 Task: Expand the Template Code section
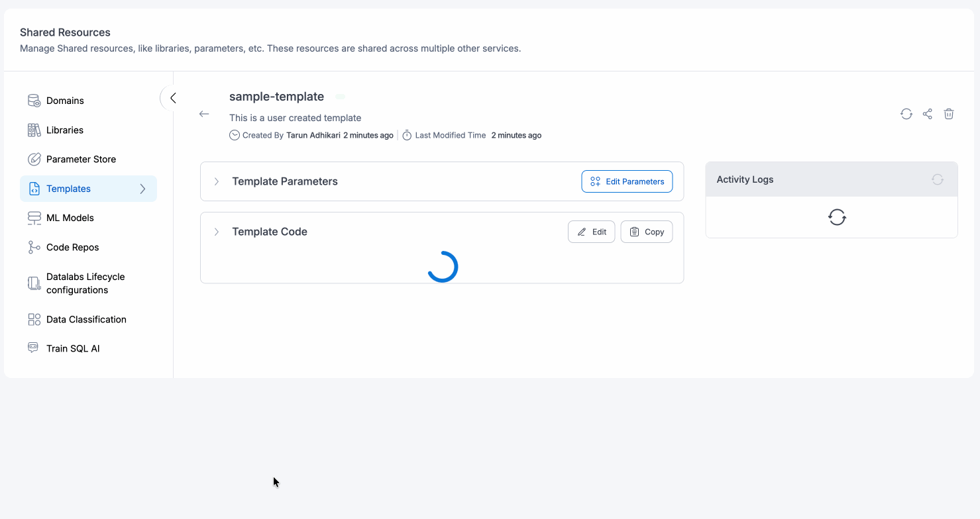point(216,231)
